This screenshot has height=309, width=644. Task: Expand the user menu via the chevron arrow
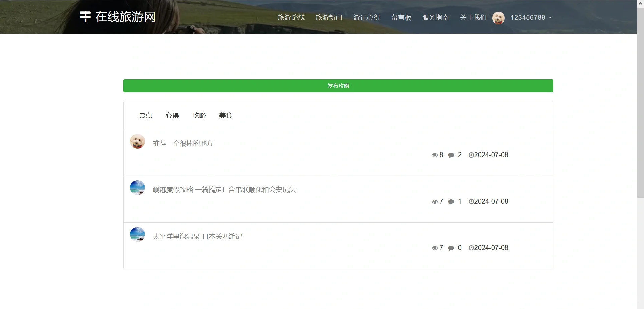point(551,18)
